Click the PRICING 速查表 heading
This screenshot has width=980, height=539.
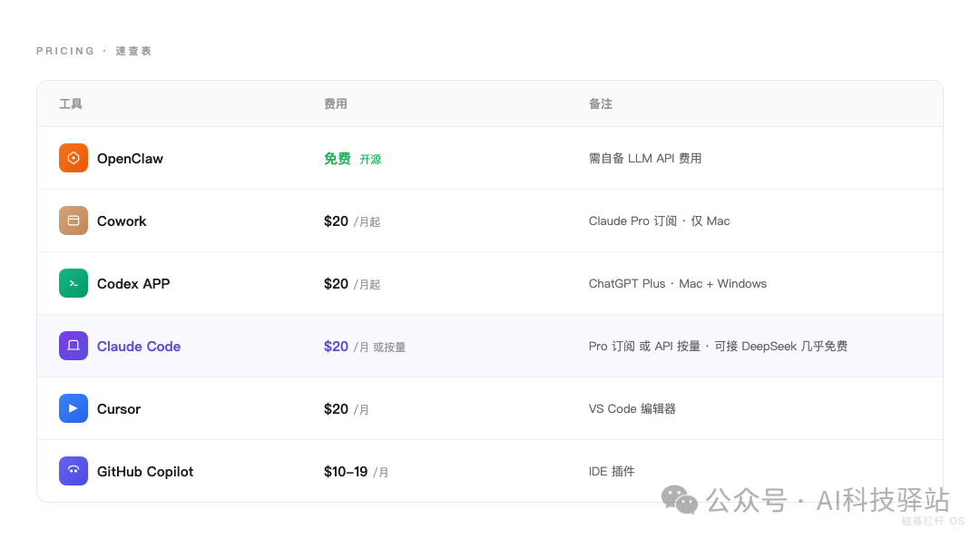(x=94, y=51)
